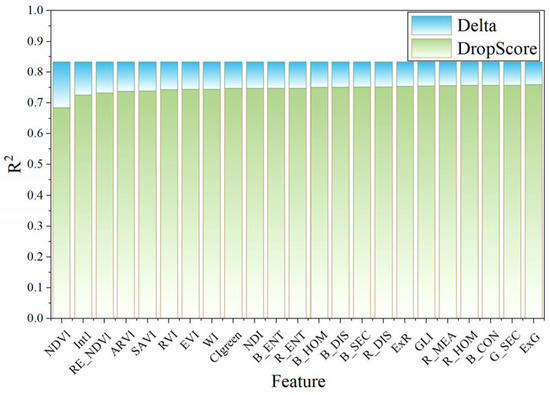
Task: Click the WI x-axis label
Action: (212, 338)
